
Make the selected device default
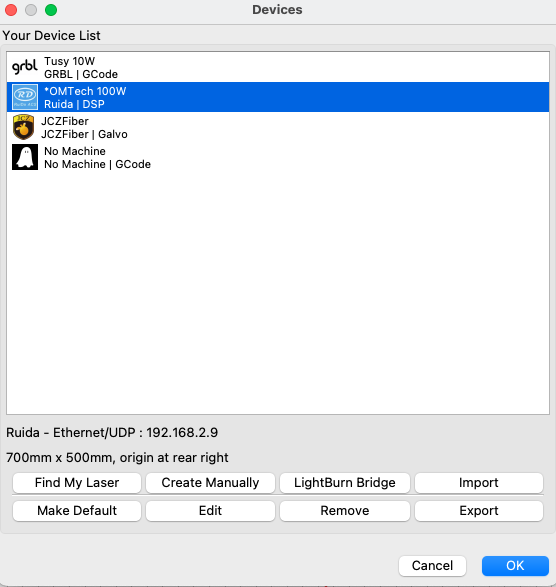pos(77,511)
